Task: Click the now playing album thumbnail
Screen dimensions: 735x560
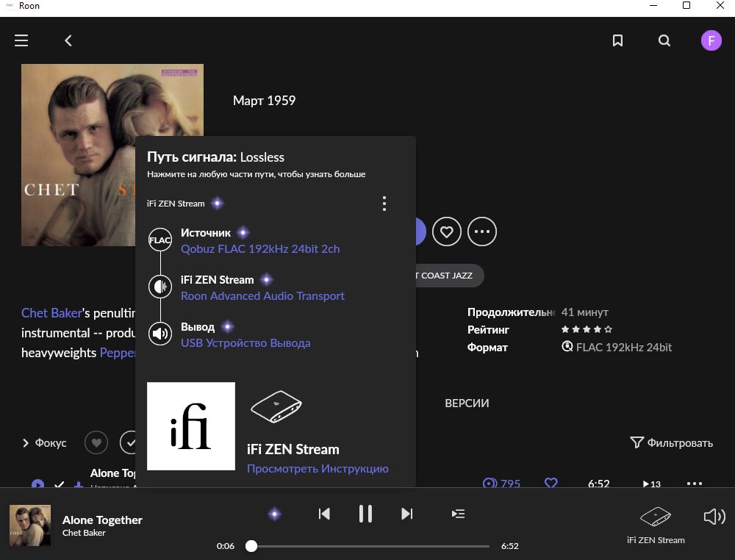Action: (x=30, y=525)
